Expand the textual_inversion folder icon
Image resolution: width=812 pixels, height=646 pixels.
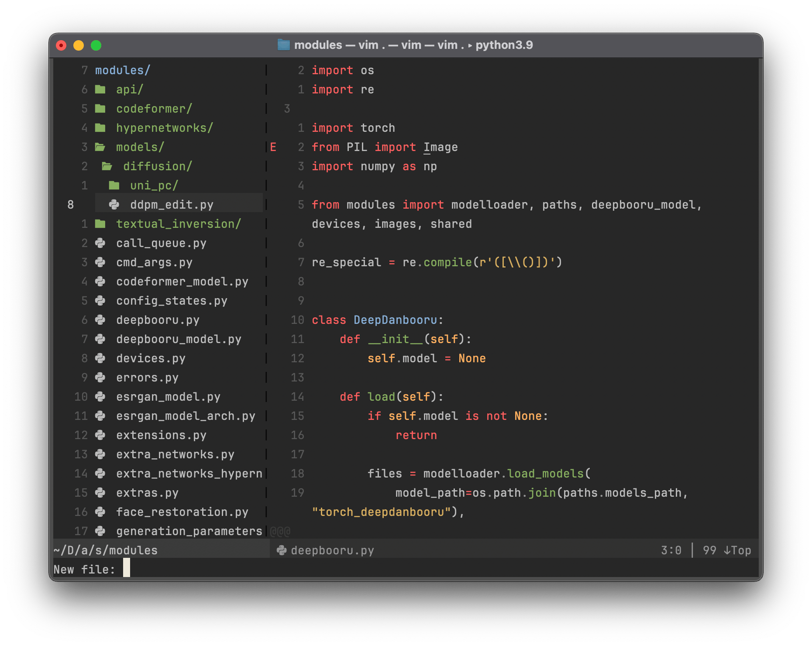pos(100,224)
